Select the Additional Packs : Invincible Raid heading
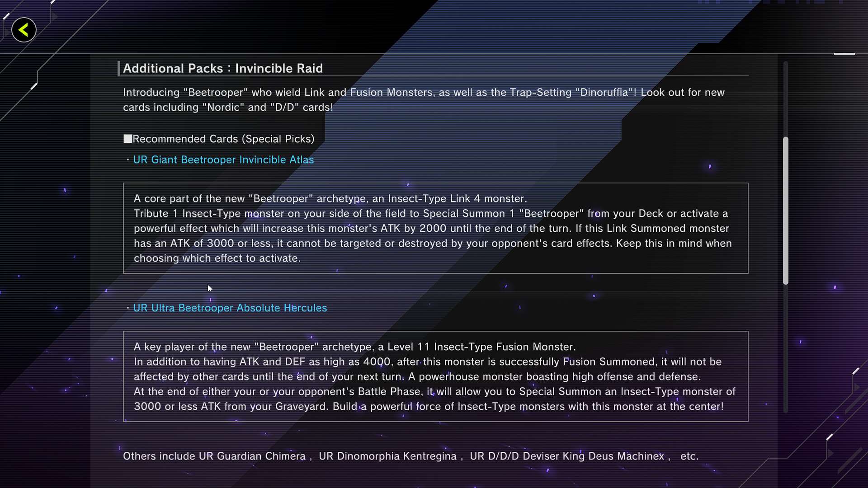This screenshot has width=868, height=488. click(x=223, y=69)
